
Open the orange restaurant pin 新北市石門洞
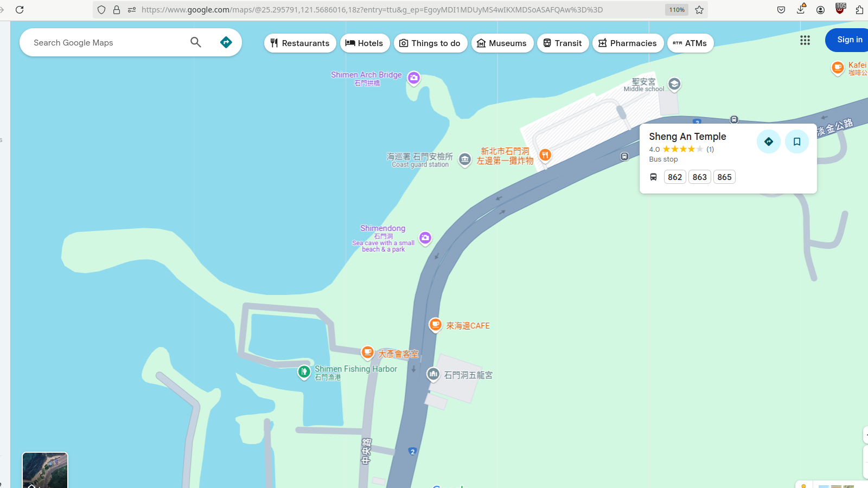click(x=545, y=156)
